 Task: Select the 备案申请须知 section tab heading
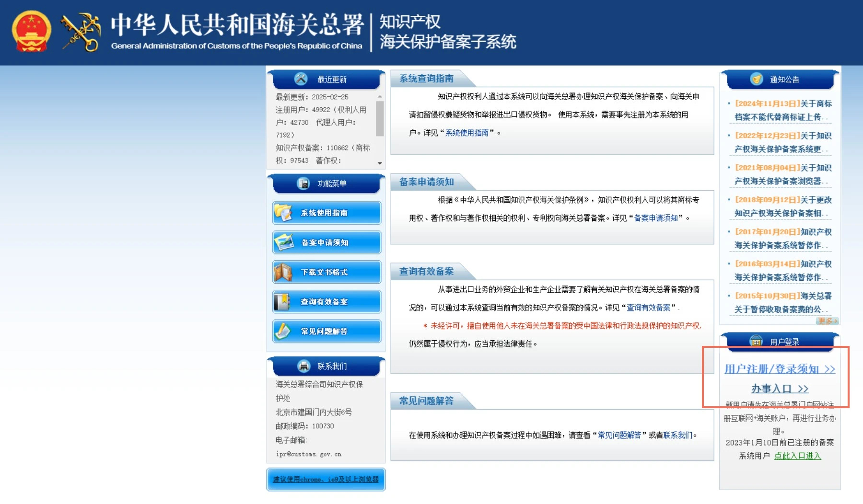point(427,182)
